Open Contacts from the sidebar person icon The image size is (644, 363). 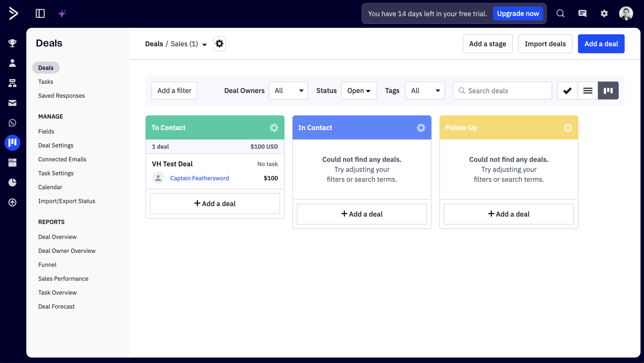coord(12,63)
